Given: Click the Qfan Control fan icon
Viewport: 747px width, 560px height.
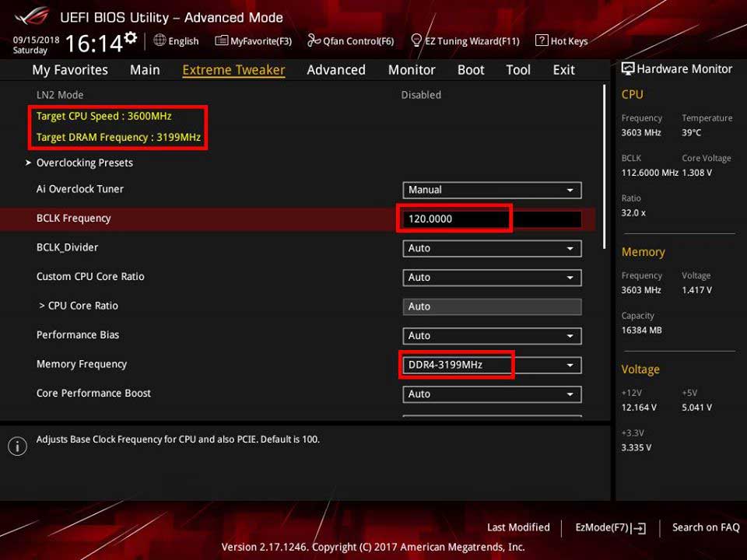Looking at the screenshot, I should (314, 40).
